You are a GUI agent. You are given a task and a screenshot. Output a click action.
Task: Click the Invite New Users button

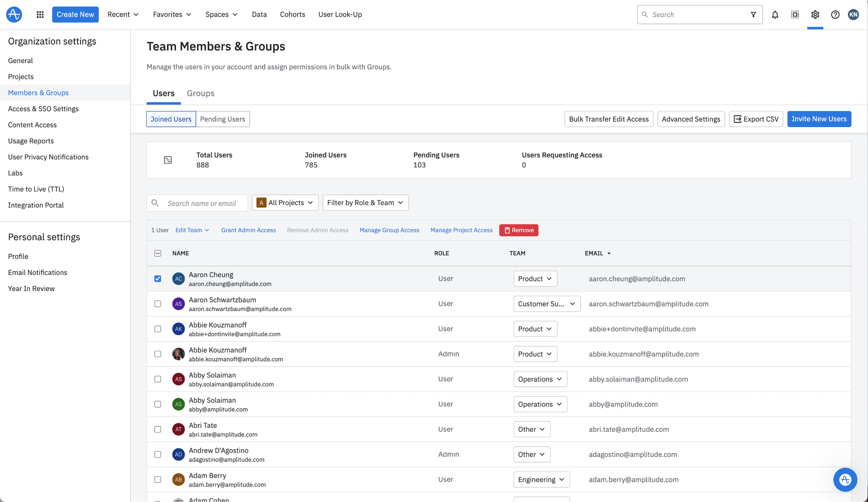click(818, 119)
